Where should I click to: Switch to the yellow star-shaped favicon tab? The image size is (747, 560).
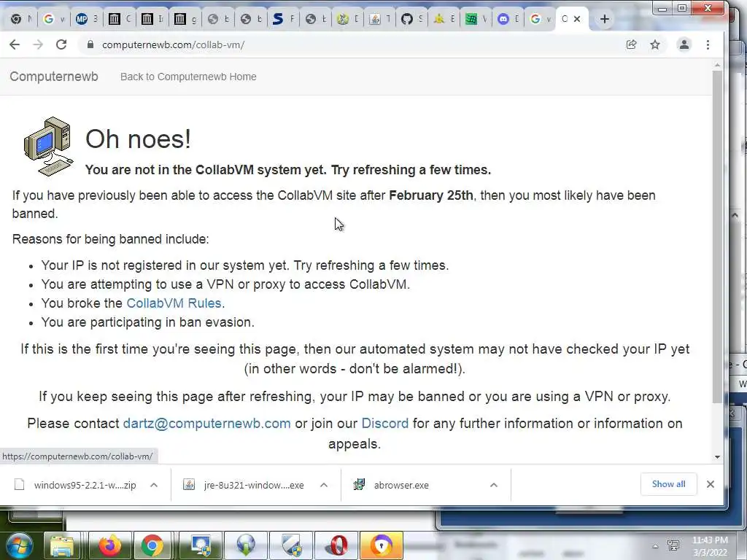coord(444,19)
